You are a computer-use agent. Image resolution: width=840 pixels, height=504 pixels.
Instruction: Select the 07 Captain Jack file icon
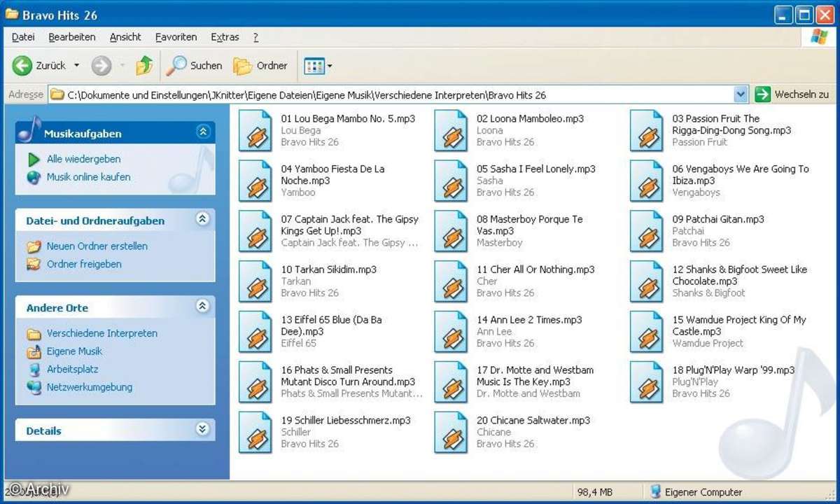[x=255, y=232]
